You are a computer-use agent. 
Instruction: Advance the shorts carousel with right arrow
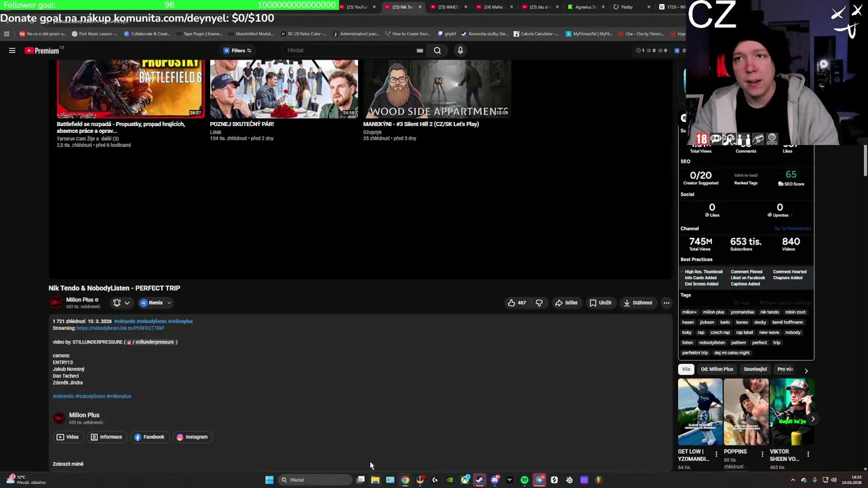(812, 419)
